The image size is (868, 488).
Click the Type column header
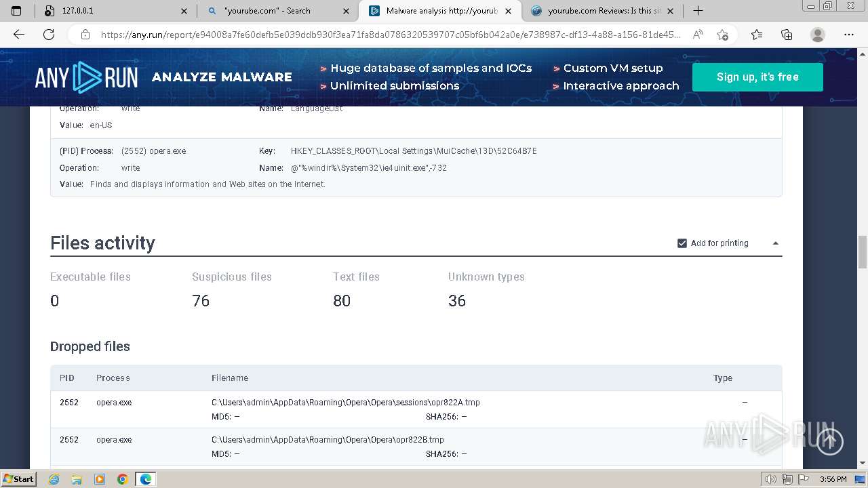point(723,378)
